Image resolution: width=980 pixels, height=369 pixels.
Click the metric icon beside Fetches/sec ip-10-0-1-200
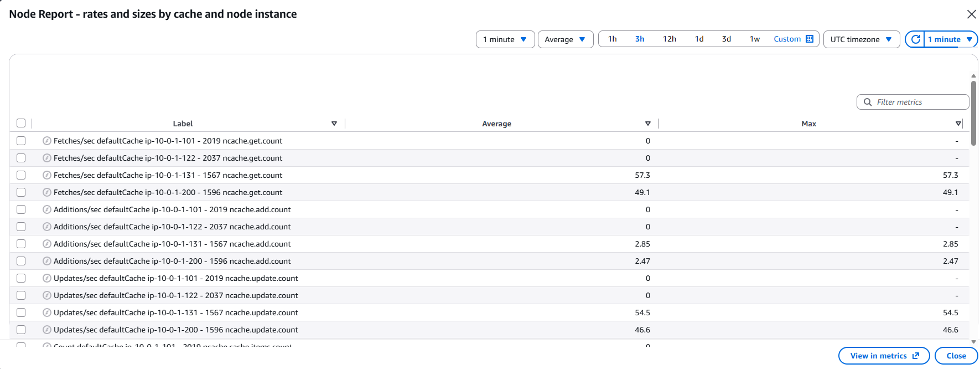(x=47, y=192)
